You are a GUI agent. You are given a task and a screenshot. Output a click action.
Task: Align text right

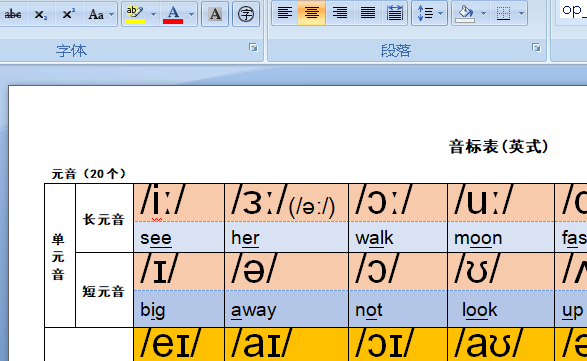(x=340, y=13)
